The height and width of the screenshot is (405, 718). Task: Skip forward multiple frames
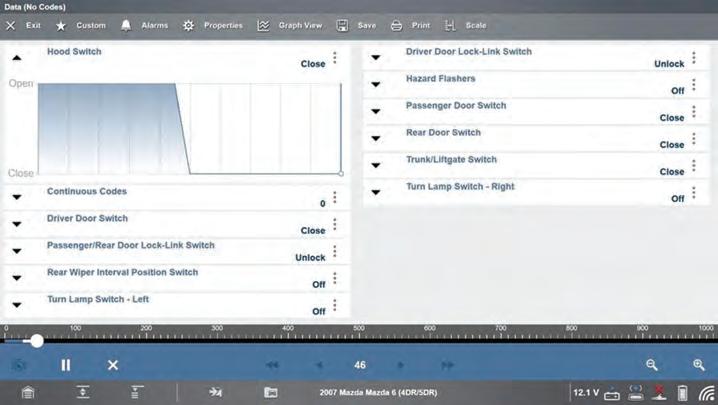point(447,365)
